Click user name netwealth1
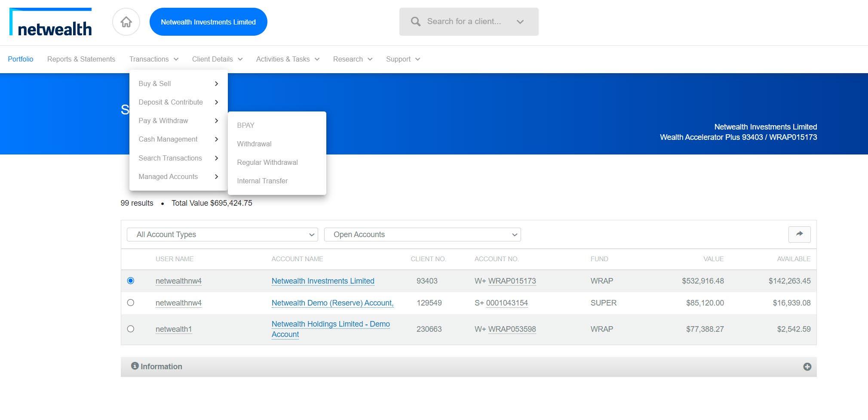The height and width of the screenshot is (420, 868). (x=174, y=329)
